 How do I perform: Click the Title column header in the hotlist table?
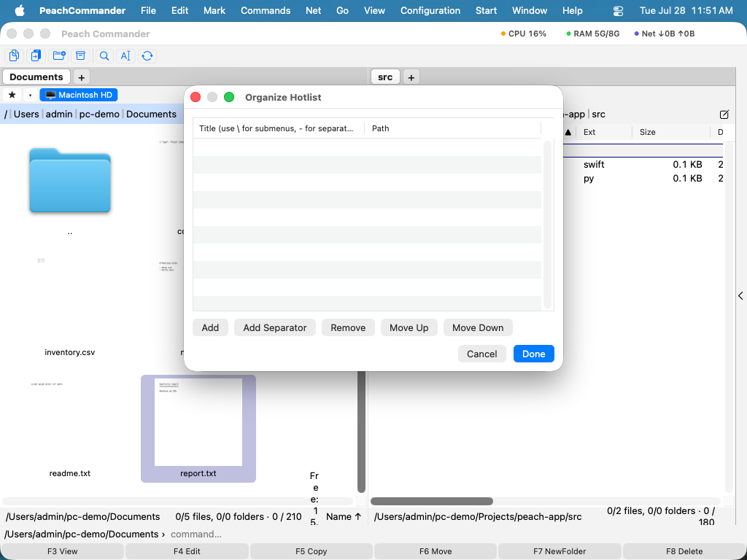[x=279, y=128]
